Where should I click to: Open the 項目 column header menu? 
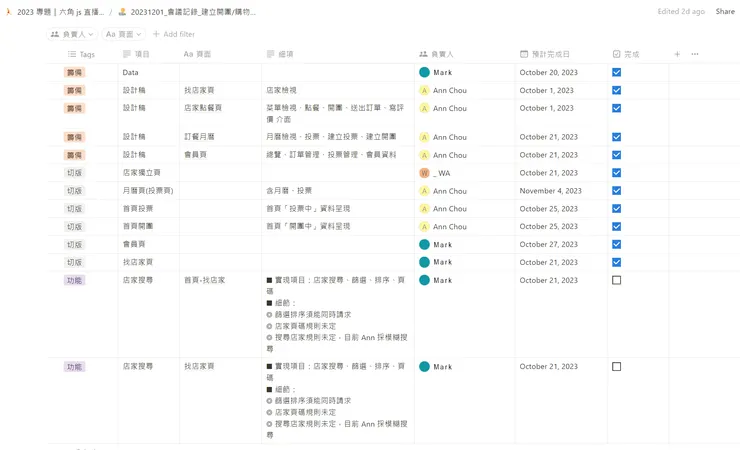click(x=136, y=54)
